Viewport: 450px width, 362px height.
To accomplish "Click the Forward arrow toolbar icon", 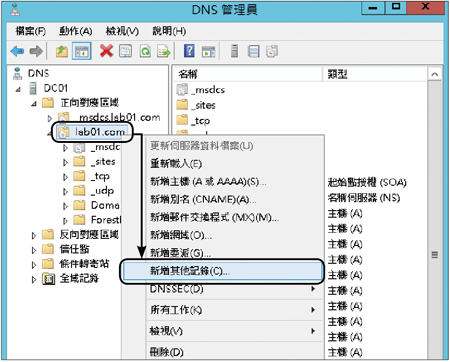I will 36,51.
